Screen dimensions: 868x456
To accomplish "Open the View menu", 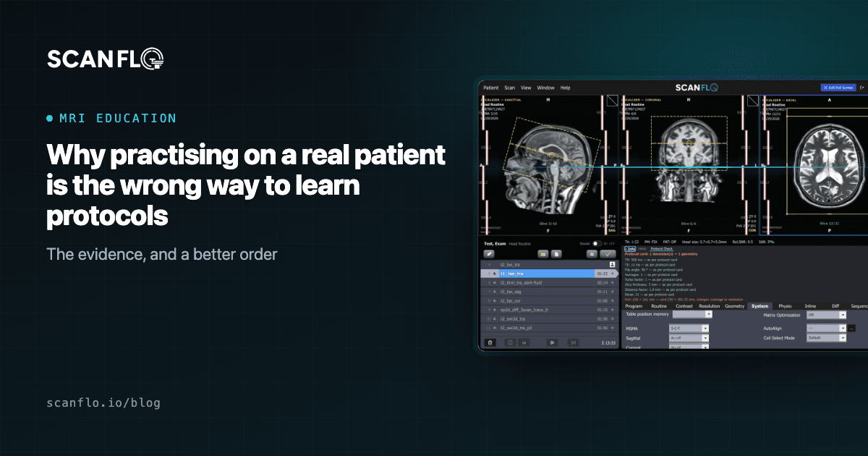I will pos(526,88).
